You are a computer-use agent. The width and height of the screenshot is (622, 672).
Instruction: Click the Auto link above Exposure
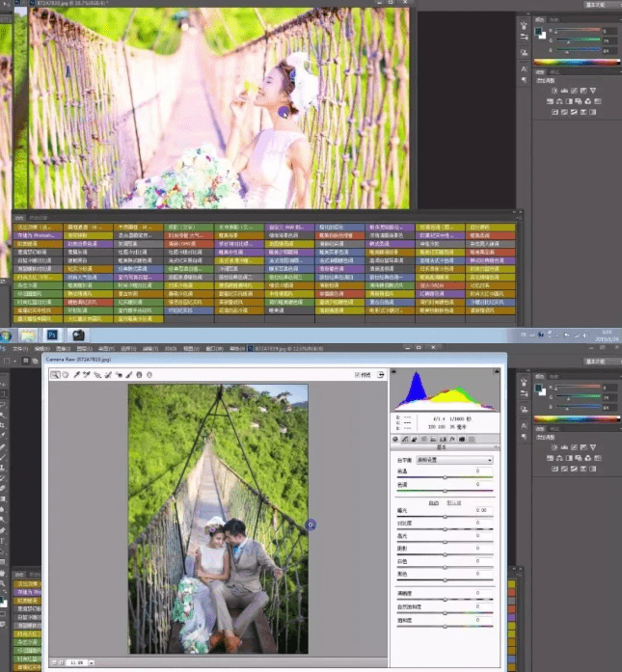coord(435,502)
